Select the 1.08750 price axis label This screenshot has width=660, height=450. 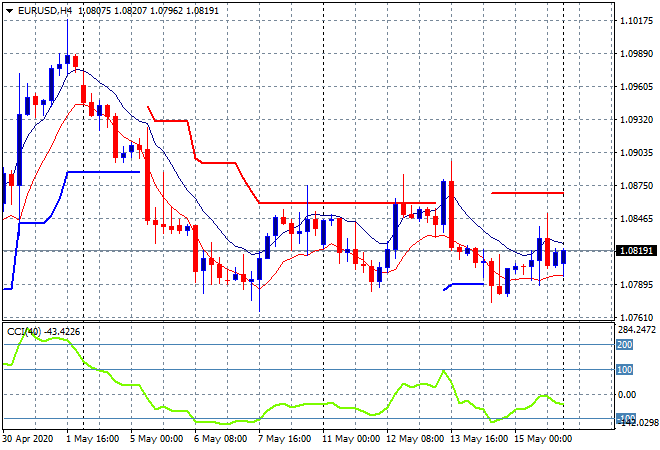coord(637,186)
